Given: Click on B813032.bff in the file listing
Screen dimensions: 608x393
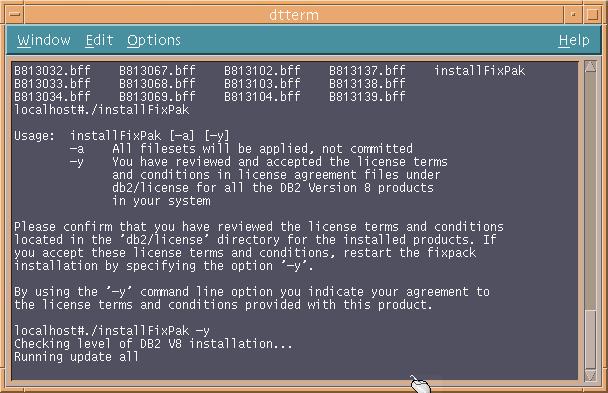Looking at the screenshot, I should (x=52, y=71).
